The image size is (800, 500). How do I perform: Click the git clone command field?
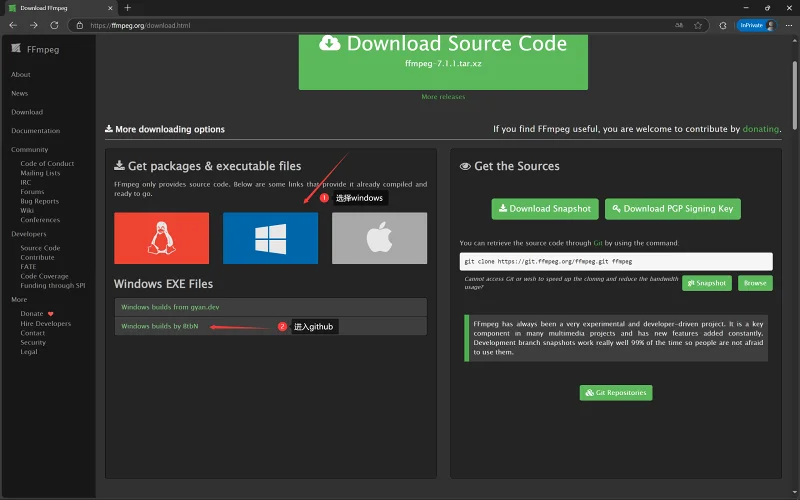(616, 261)
